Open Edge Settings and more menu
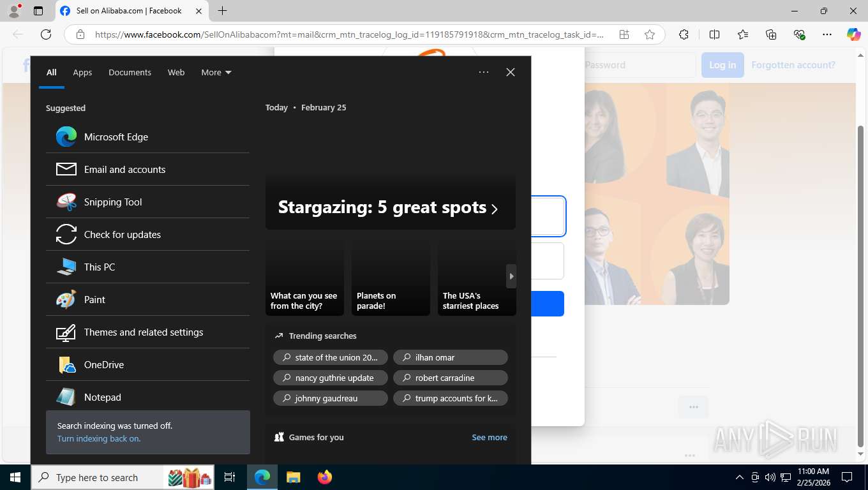 tap(827, 34)
